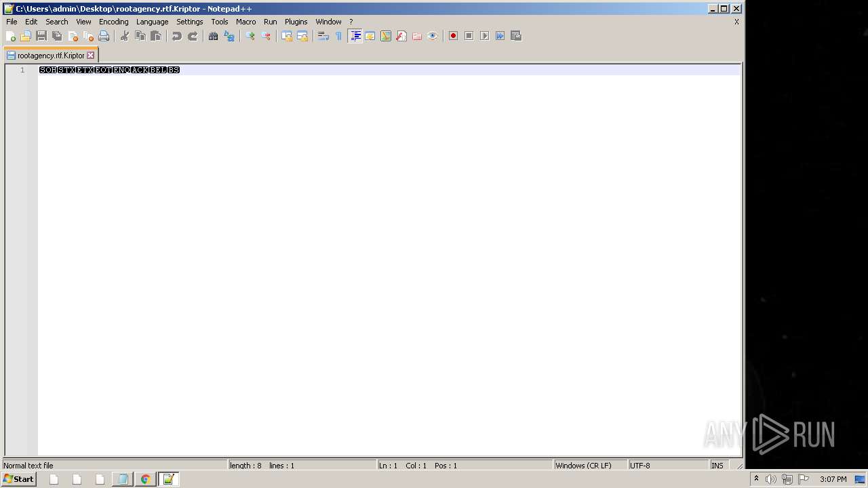Open the Language menu

(153, 22)
